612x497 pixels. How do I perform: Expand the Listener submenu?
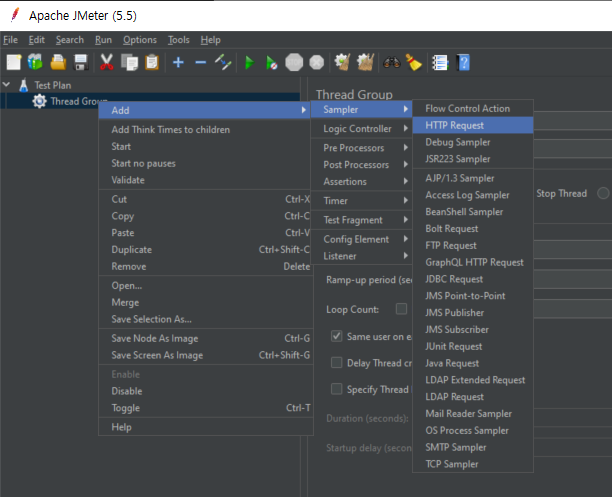pyautogui.click(x=361, y=256)
